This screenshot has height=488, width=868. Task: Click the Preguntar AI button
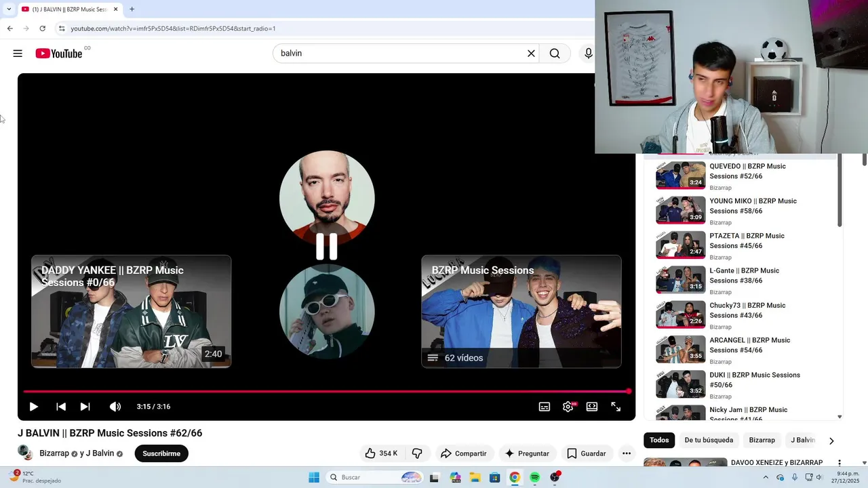point(527,453)
